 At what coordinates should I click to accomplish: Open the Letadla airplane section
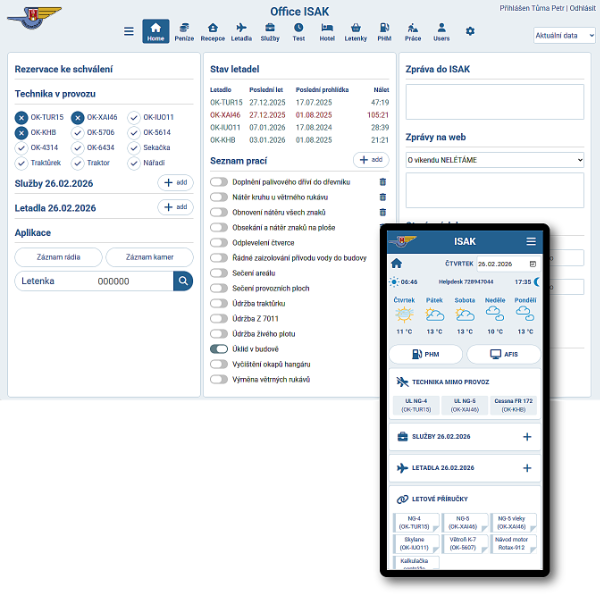pos(241,31)
